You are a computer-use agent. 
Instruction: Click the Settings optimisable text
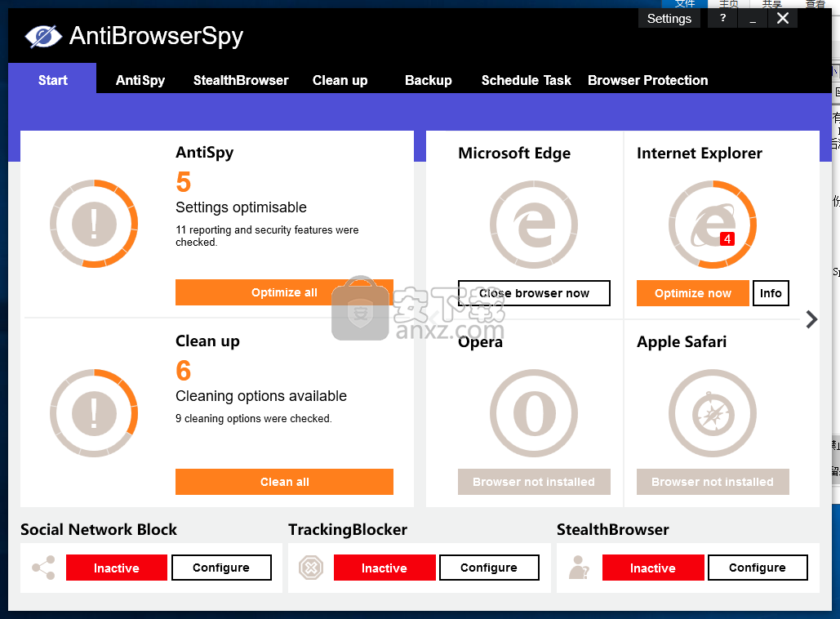point(241,207)
